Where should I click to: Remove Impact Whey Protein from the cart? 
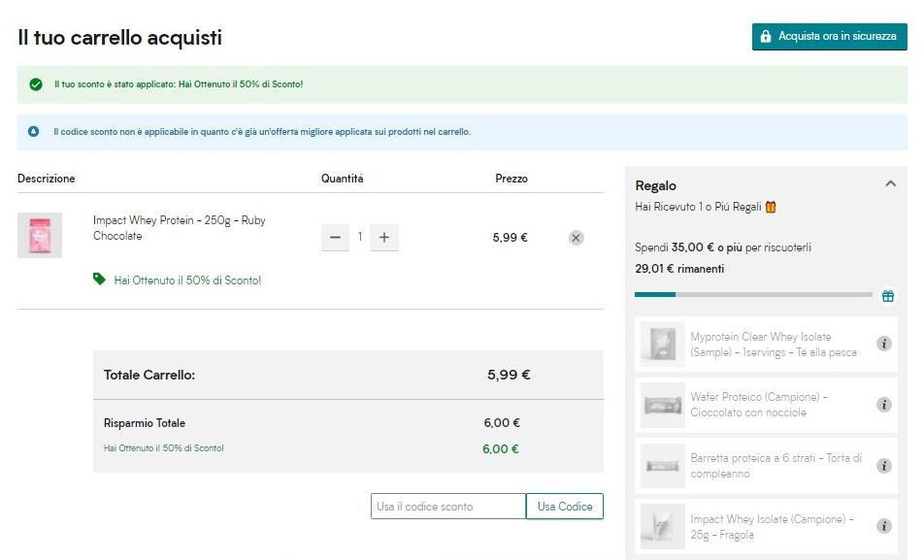click(x=577, y=238)
